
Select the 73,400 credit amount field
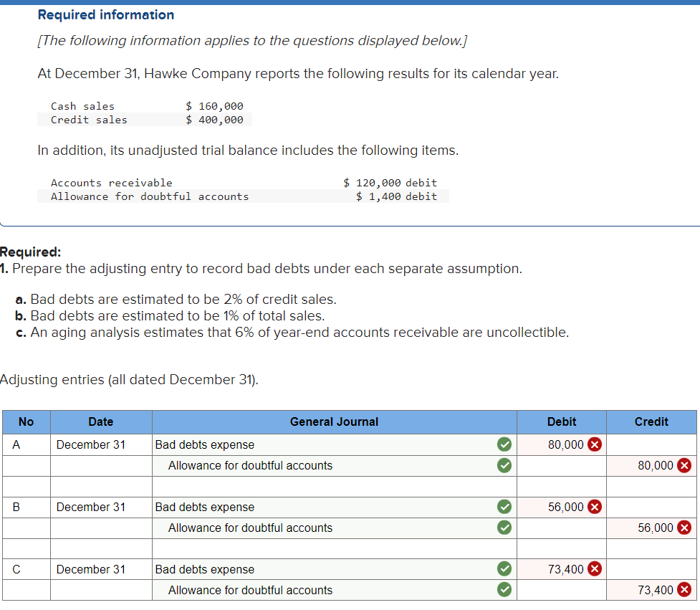coord(651,590)
